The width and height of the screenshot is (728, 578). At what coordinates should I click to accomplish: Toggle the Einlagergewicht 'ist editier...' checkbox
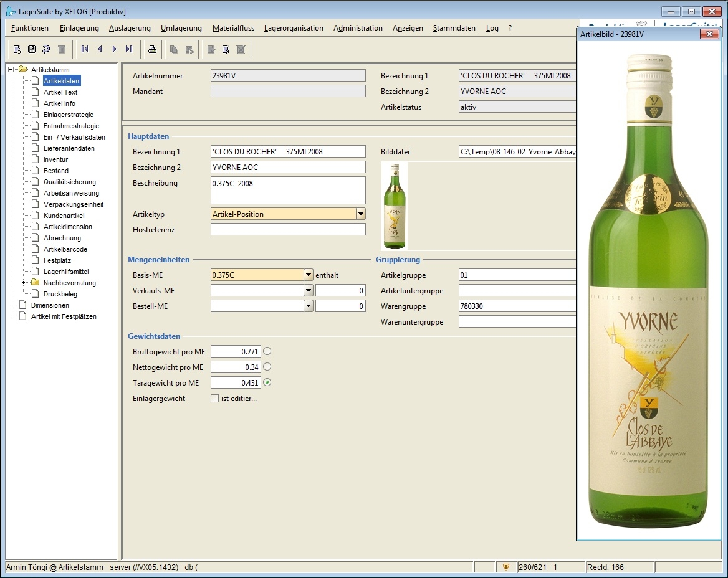click(x=214, y=398)
